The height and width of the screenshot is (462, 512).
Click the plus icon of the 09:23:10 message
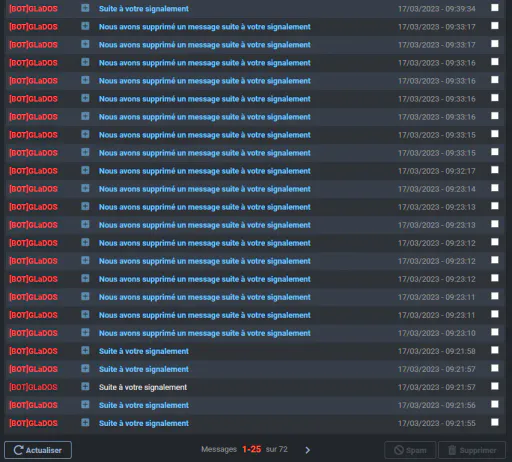[x=85, y=332]
